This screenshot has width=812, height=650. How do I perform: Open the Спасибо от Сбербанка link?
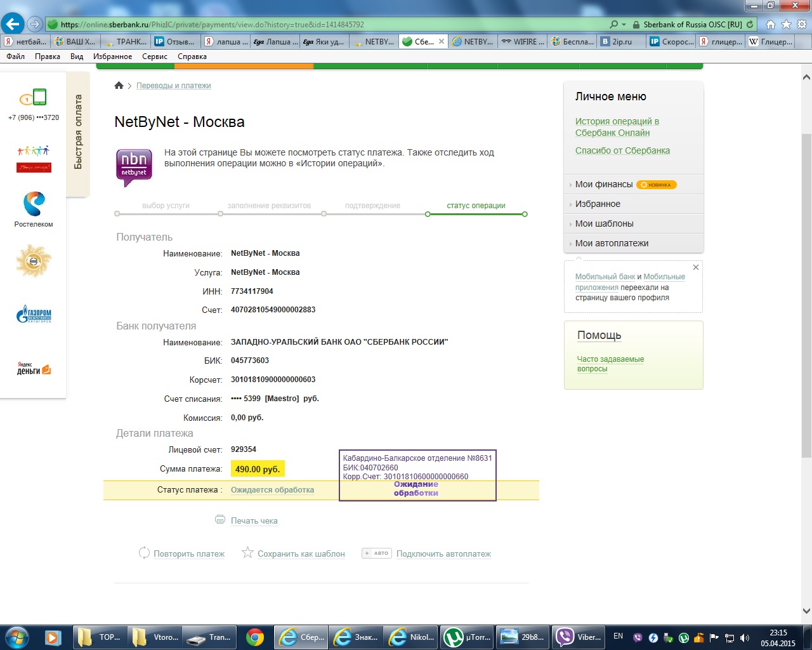click(622, 150)
